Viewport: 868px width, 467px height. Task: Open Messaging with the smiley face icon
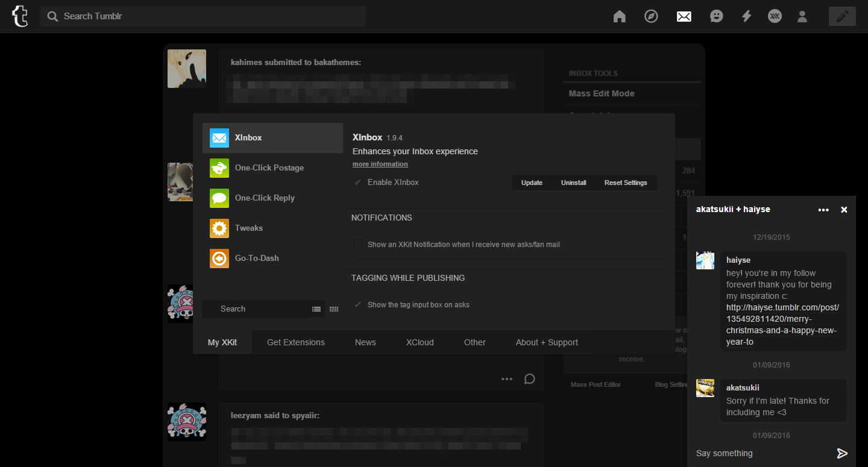716,16
